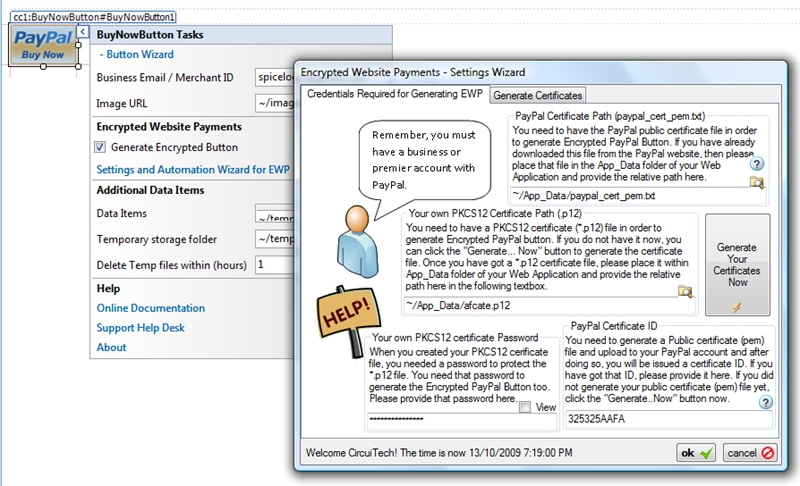This screenshot has width=800, height=486.
Task: Click help icon in PayPal Certificate ID section
Action: [766, 402]
